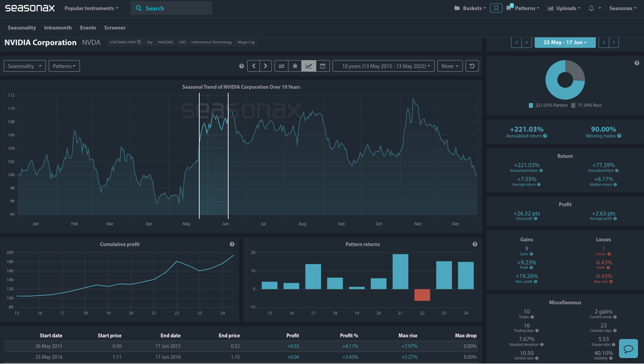This screenshot has width=644, height=364.
Task: Click the help icon on Pattern returns panel
Action: click(475, 244)
